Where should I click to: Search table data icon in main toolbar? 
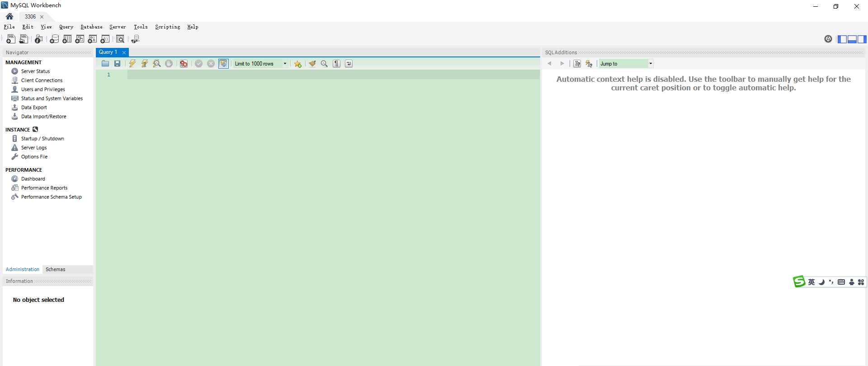[120, 39]
